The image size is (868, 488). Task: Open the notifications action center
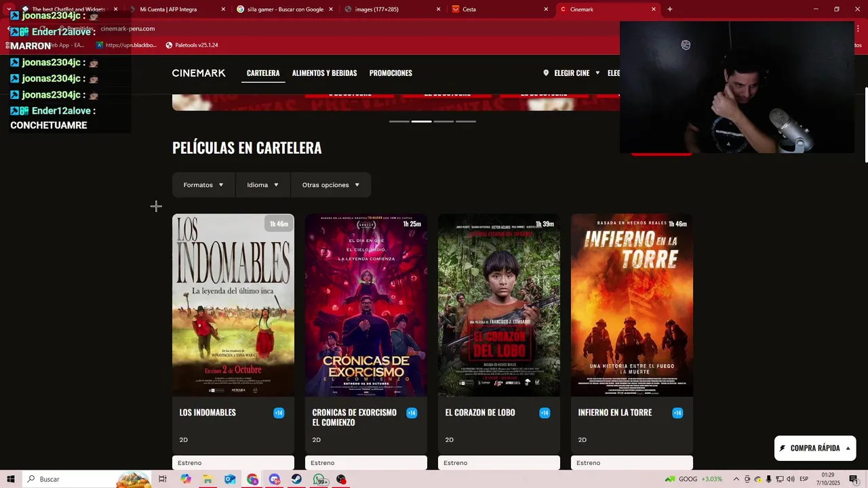(x=854, y=479)
